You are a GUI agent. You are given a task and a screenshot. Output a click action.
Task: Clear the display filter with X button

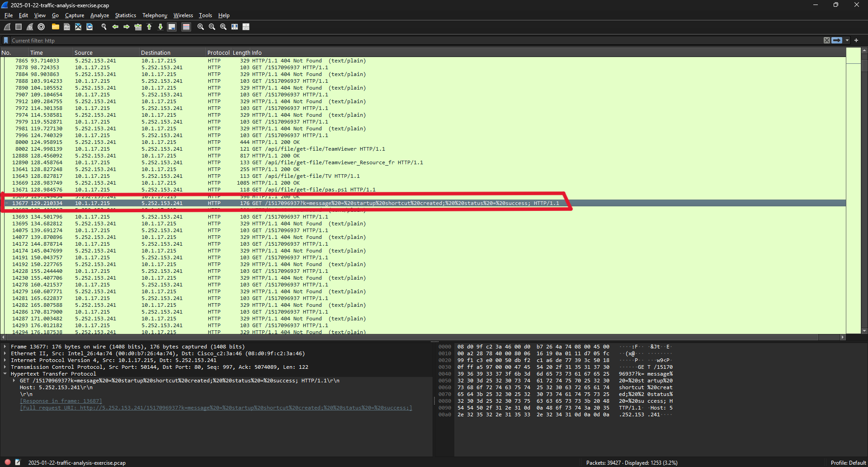[x=827, y=41]
